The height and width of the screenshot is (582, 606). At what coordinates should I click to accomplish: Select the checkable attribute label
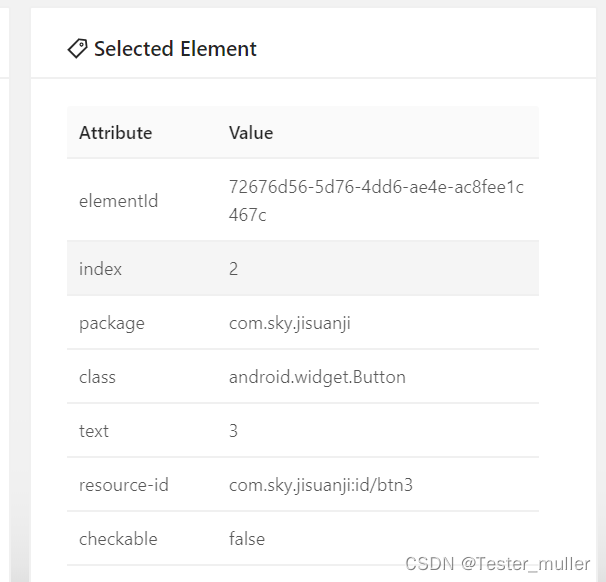pyautogui.click(x=118, y=539)
